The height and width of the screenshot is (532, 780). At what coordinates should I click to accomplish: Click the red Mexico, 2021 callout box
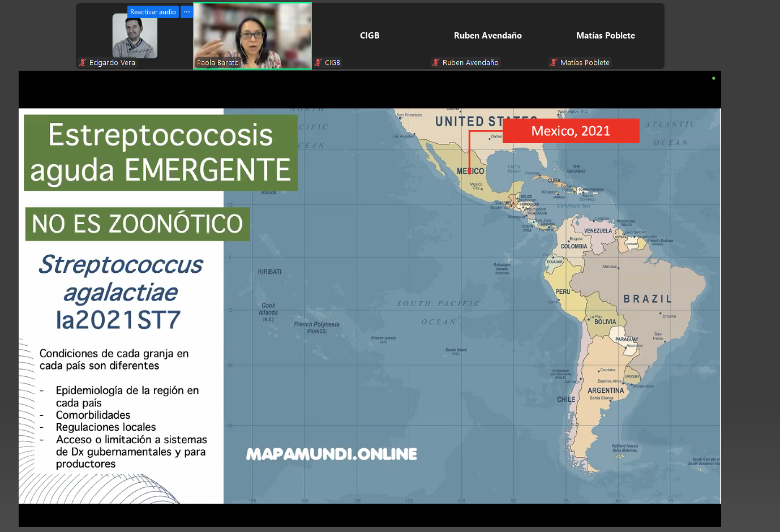point(571,131)
